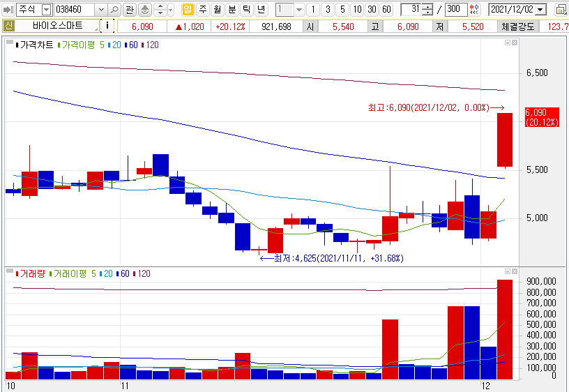569x392 pixels.
Task: Expand the stock code history dropdown
Action: point(101,10)
